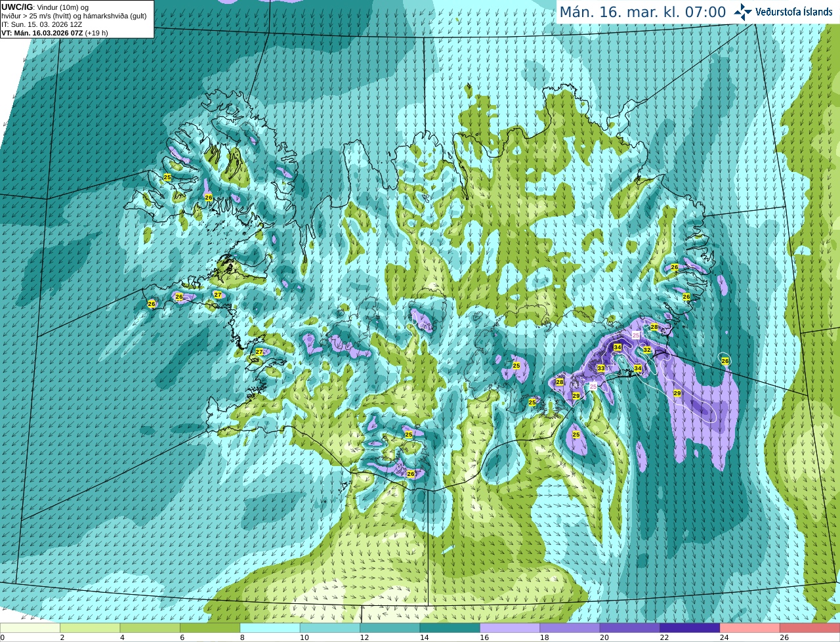
Task: Click the 'UWC/IG: Vindur (10m) og' title line
Action: pyautogui.click(x=45, y=7)
